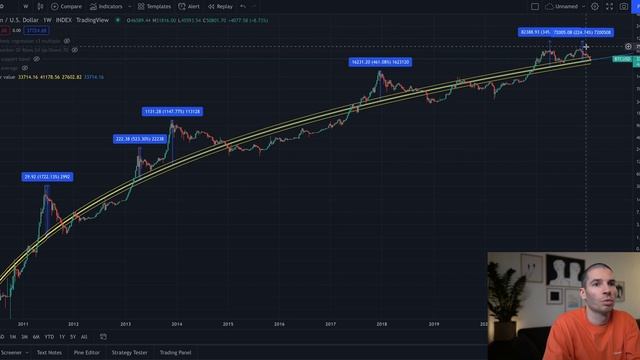Select the 3M date range
The width and height of the screenshot is (640, 360).
(x=24, y=337)
